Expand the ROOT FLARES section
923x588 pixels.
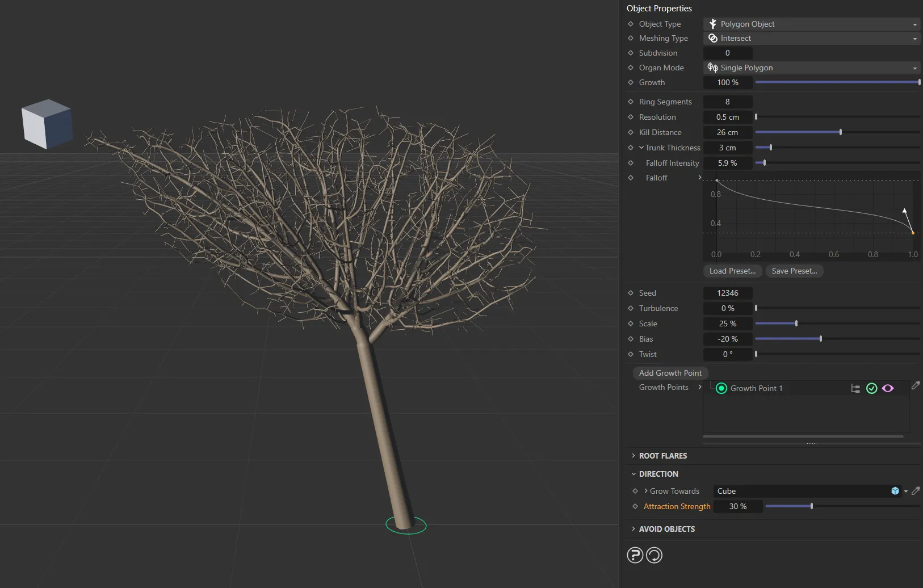pyautogui.click(x=662, y=456)
